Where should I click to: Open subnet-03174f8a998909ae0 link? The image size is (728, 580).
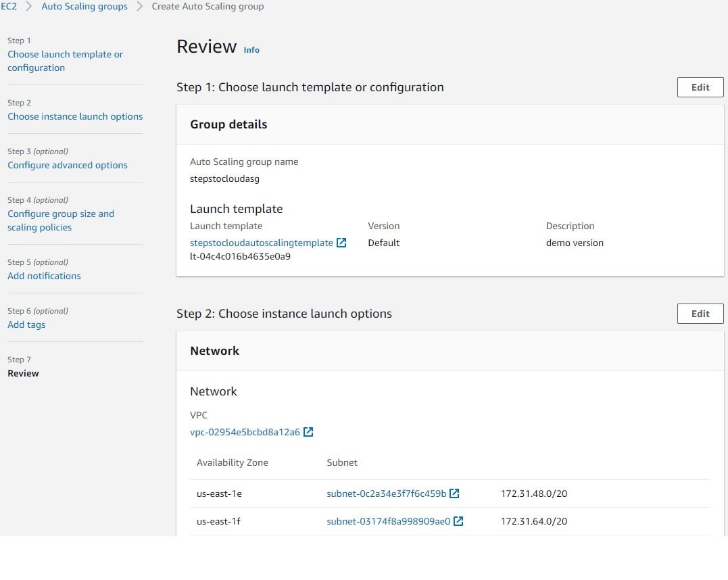click(389, 521)
